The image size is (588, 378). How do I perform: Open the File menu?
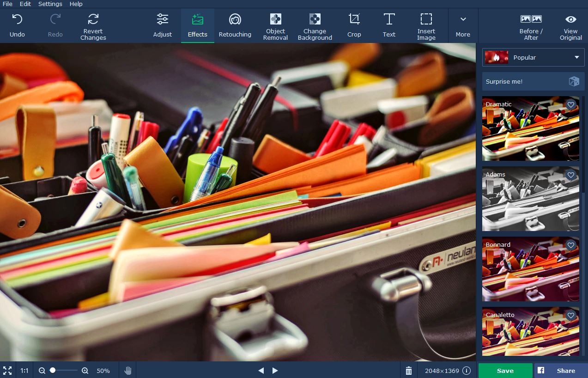pos(7,4)
